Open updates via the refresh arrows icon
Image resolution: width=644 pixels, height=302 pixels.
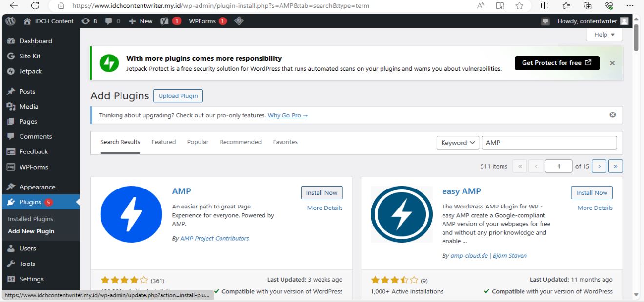click(87, 21)
